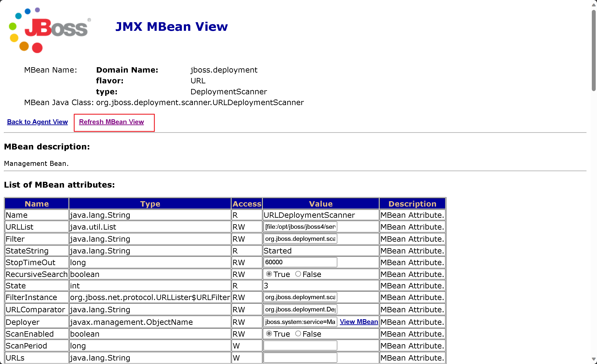Click Refresh MBean View link
Image resolution: width=597 pixels, height=364 pixels.
click(111, 122)
